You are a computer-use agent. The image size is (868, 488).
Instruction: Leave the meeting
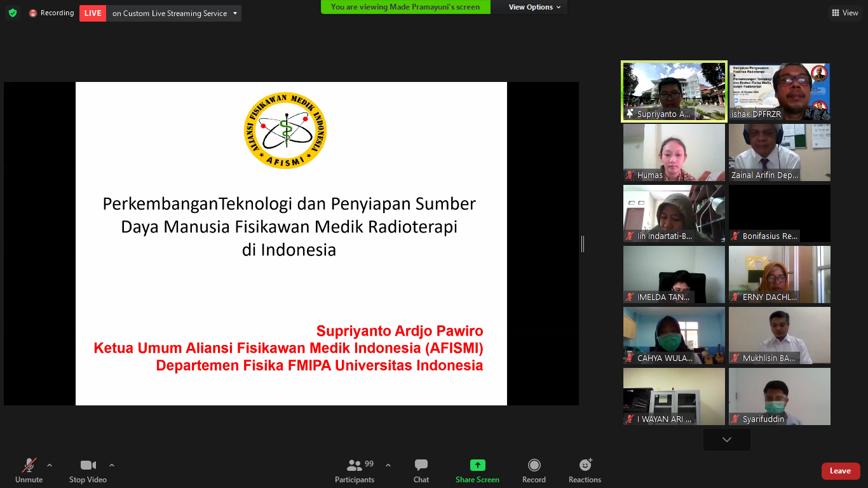[841, 471]
